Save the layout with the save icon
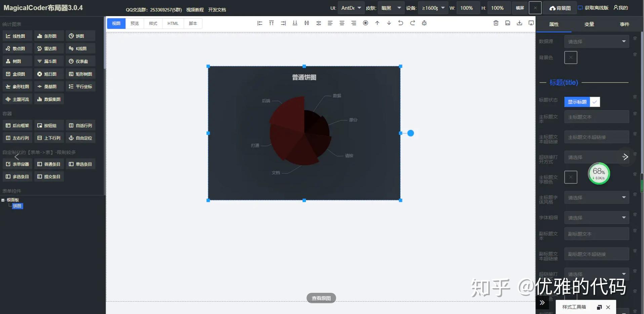The image size is (644, 314). coord(508,23)
